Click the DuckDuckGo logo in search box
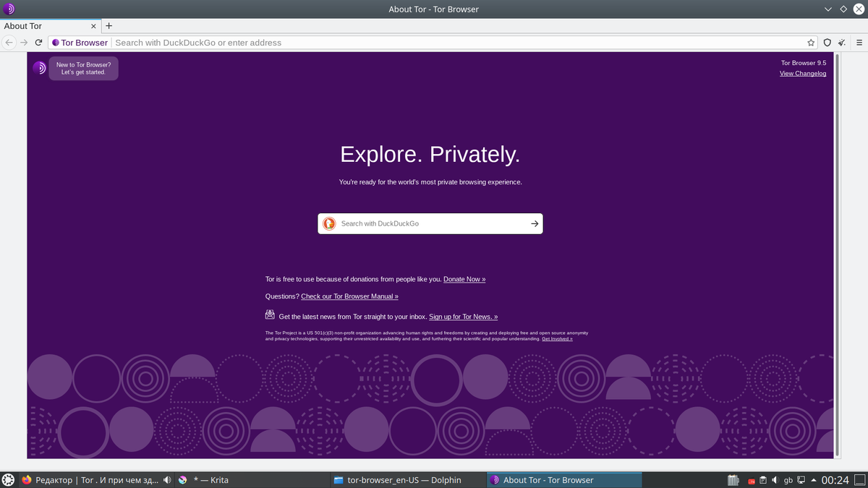The image size is (868, 488). (x=328, y=223)
